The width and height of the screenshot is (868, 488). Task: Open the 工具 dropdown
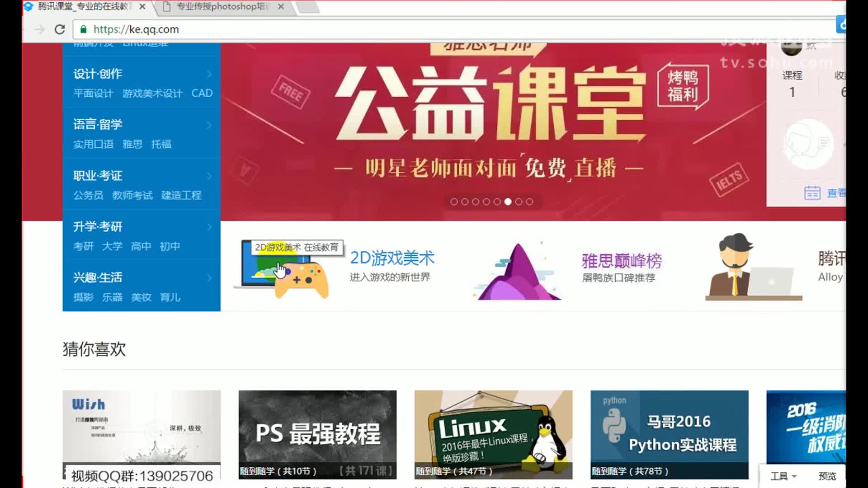783,476
